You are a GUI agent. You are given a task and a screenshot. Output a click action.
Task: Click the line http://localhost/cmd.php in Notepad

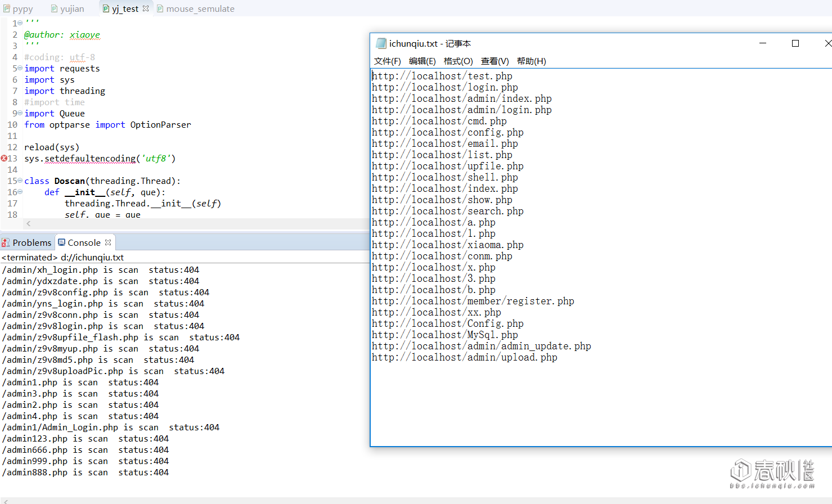pos(439,121)
